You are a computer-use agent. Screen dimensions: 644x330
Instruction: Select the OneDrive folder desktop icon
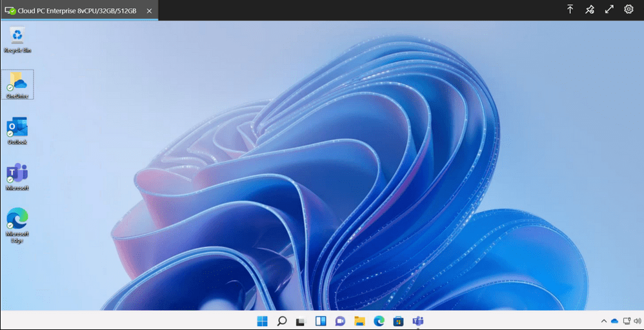17,84
